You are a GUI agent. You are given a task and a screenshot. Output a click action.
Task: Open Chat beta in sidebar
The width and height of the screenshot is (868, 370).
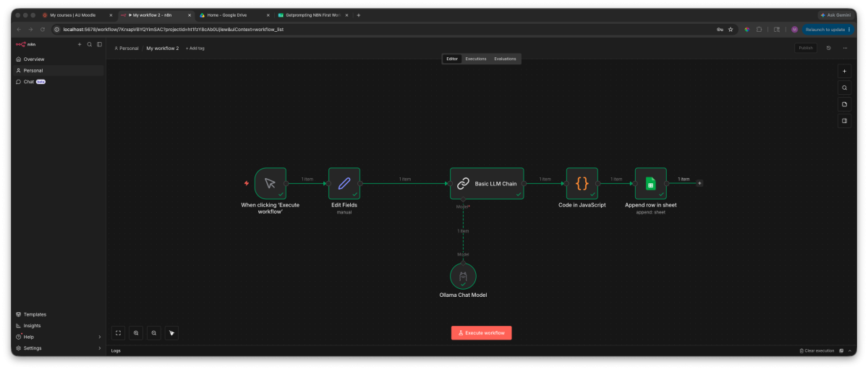tap(59, 82)
